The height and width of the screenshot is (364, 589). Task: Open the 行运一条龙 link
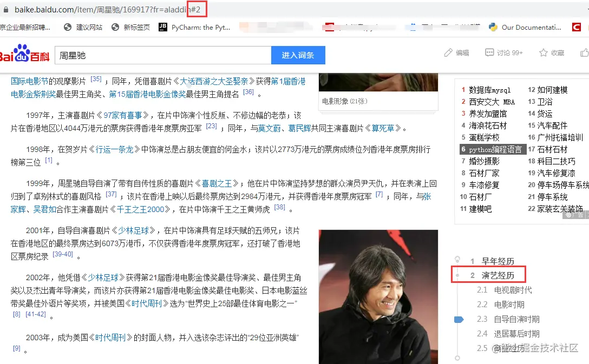115,149
